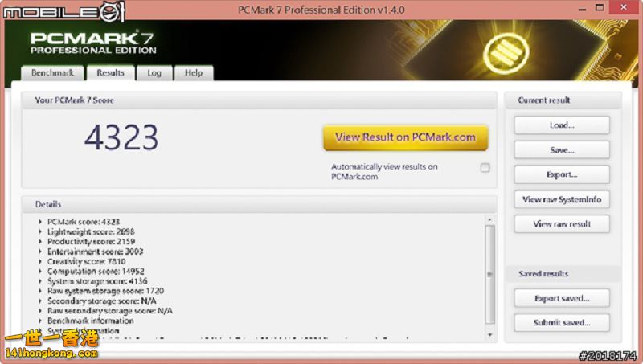The height and width of the screenshot is (364, 643).
Task: Click the PCMark 7 Professional Edition logo
Action: point(92,43)
